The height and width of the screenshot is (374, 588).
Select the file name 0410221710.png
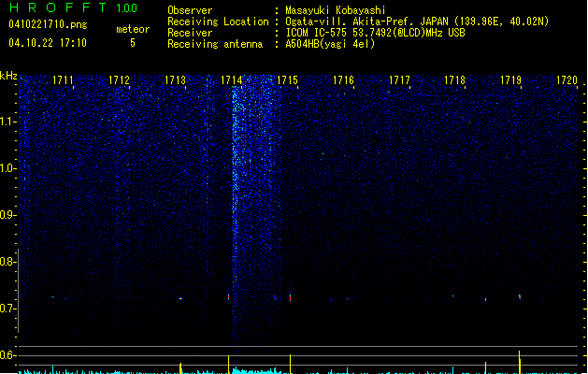pos(48,24)
